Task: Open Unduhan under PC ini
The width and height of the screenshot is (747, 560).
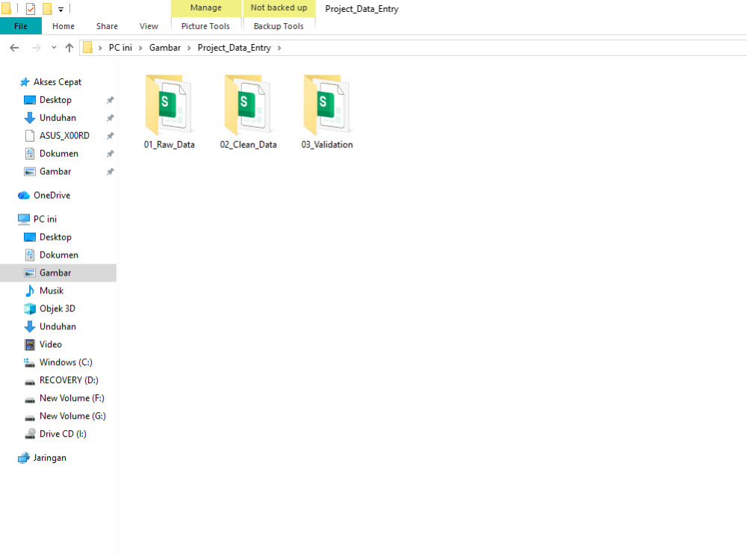Action: tap(58, 326)
